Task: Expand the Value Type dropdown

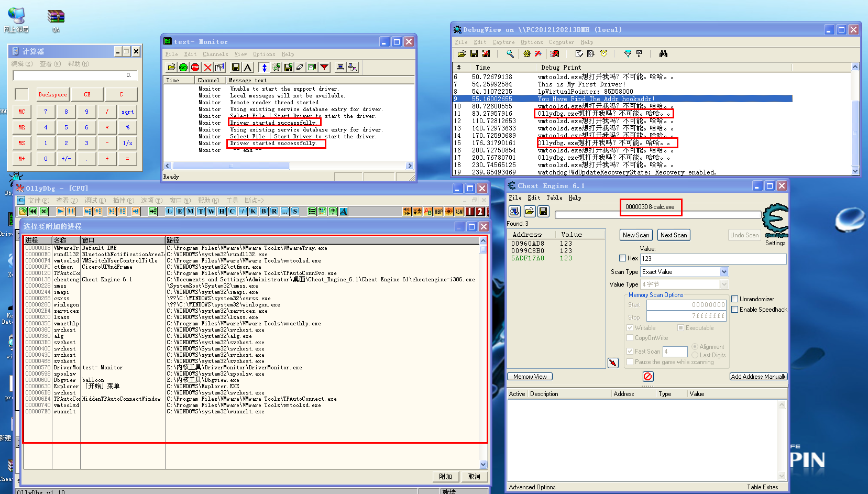Action: tap(724, 284)
